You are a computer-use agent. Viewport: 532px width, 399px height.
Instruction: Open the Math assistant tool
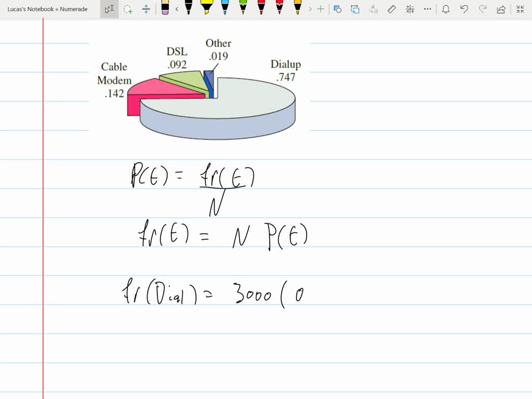[409, 9]
